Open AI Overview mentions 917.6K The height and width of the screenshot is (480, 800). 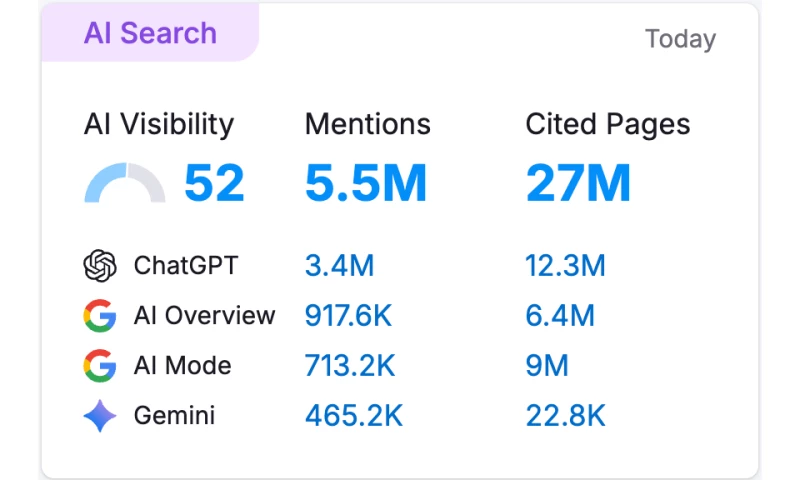[348, 316]
